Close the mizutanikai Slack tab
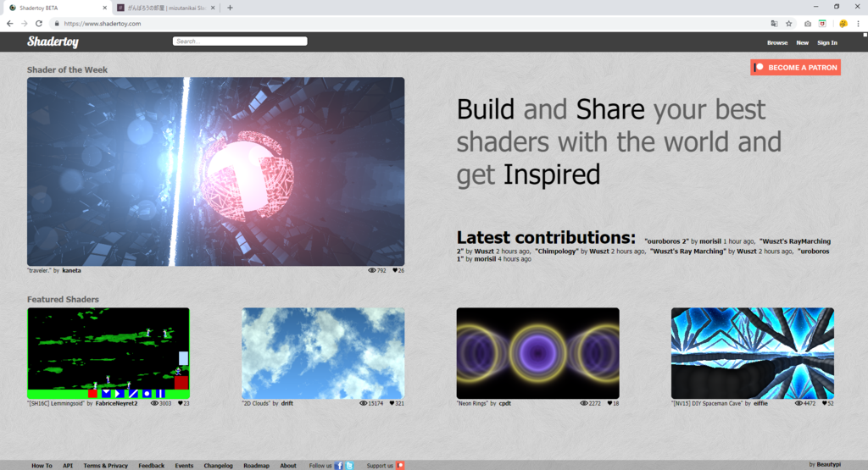The height and width of the screenshot is (470, 868). point(213,8)
